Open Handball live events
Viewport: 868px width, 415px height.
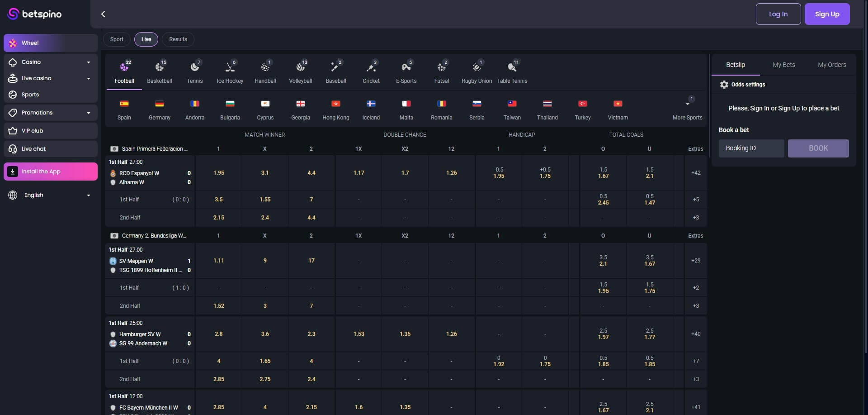tap(265, 67)
